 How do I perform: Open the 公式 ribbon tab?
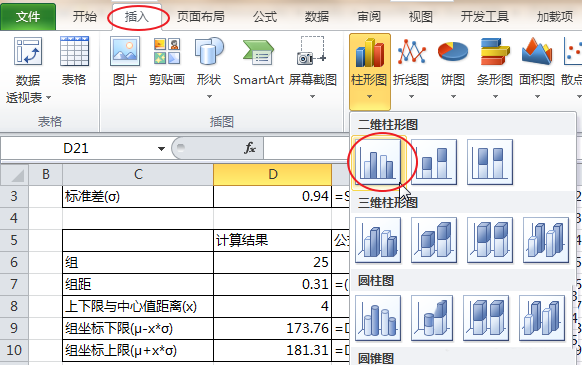click(265, 17)
